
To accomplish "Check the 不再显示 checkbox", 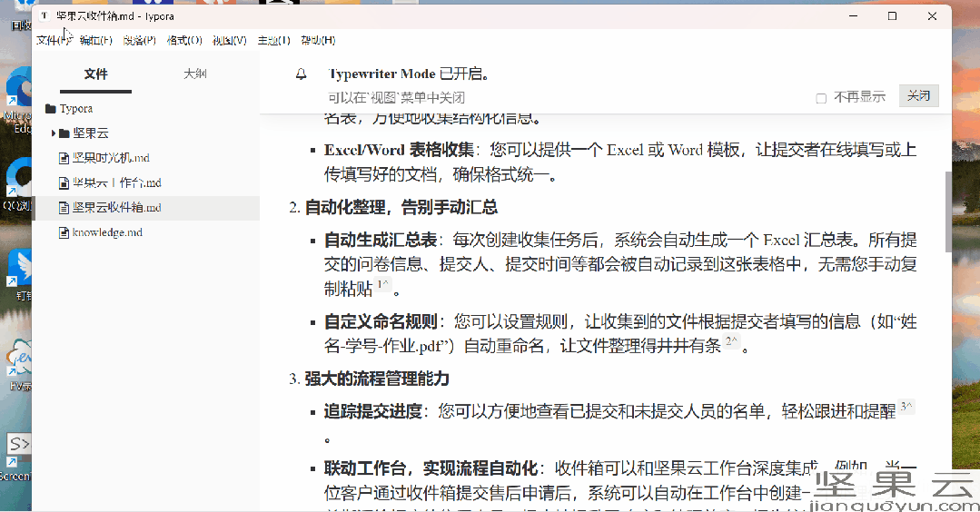I will 821,98.
